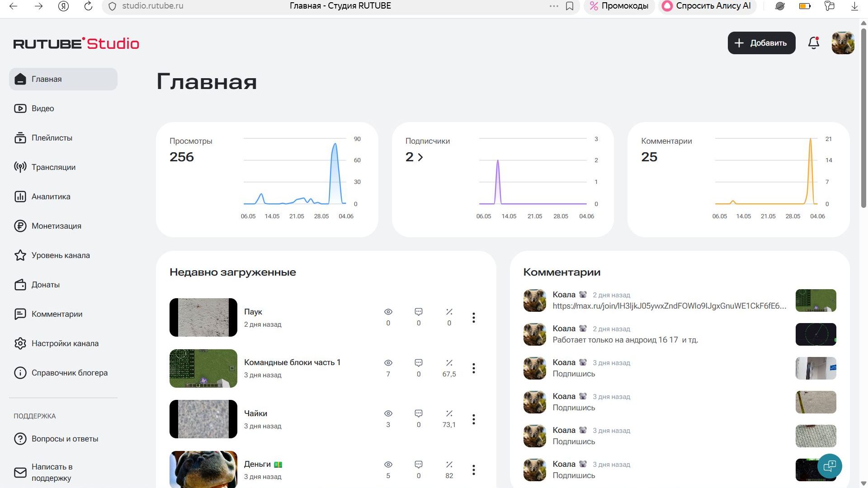The image size is (868, 488).
Task: Open the Паук video thumbnail
Action: [203, 317]
